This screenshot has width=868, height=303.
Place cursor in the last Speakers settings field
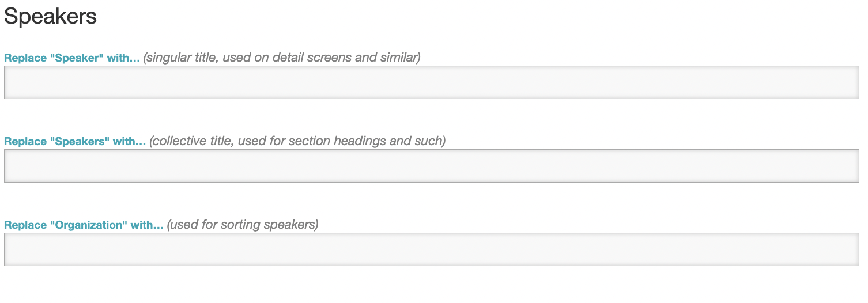point(431,249)
